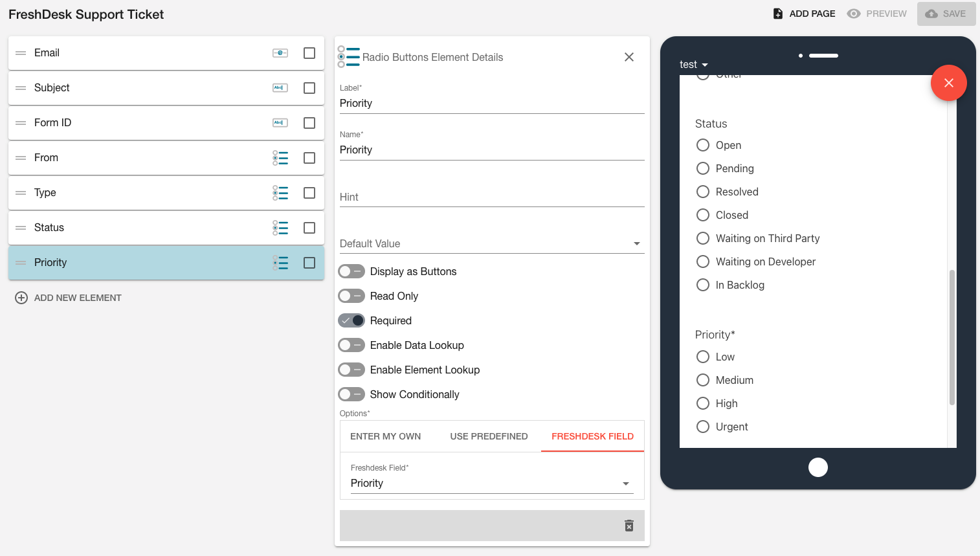This screenshot has height=556, width=980.
Task: Click the Subject text field type icon
Action: point(280,88)
